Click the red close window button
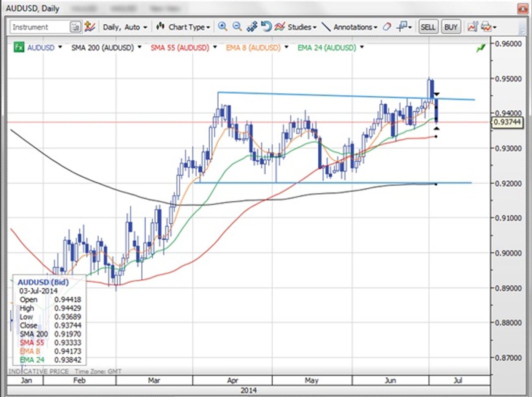Image resolution: width=532 pixels, height=397 pixels. (x=522, y=8)
